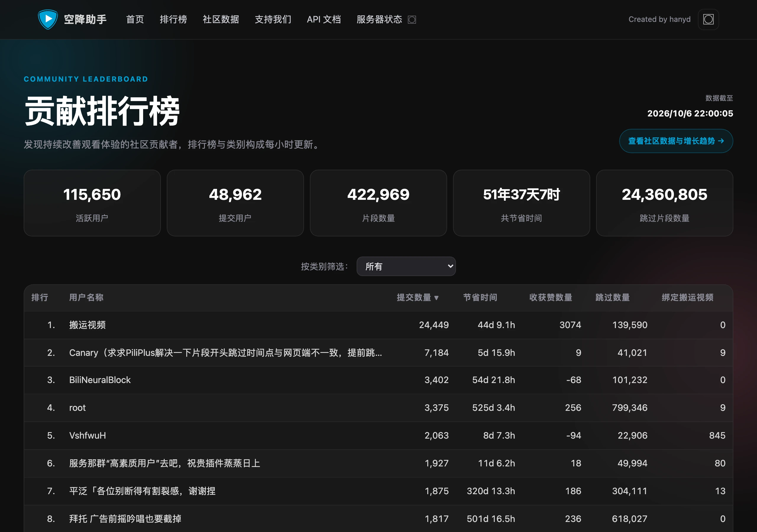The image size is (757, 532).
Task: Sort by 节省时间 column header
Action: [480, 298]
